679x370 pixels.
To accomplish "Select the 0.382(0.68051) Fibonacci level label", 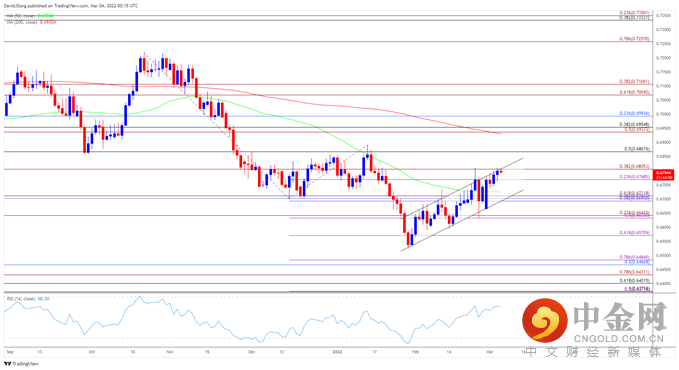I will [x=634, y=166].
